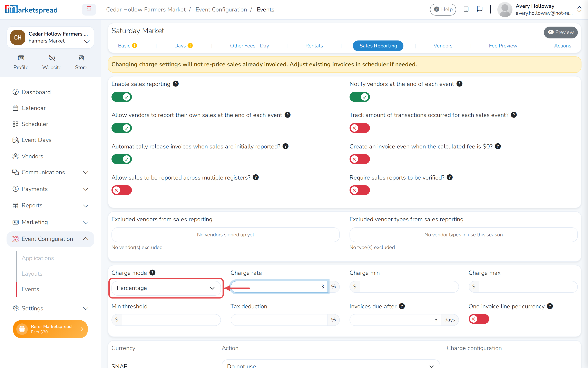Image resolution: width=588 pixels, height=368 pixels.
Task: Switch to the Fee Preview tab
Action: point(503,46)
